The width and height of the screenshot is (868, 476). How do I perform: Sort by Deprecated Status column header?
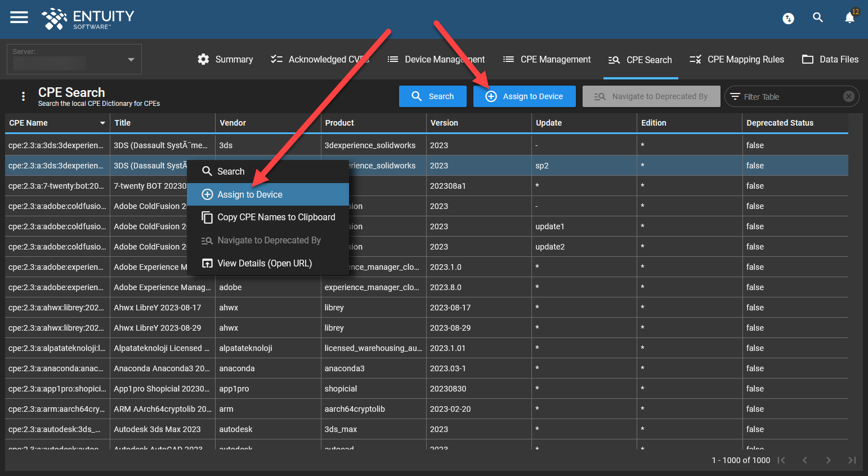click(795, 123)
